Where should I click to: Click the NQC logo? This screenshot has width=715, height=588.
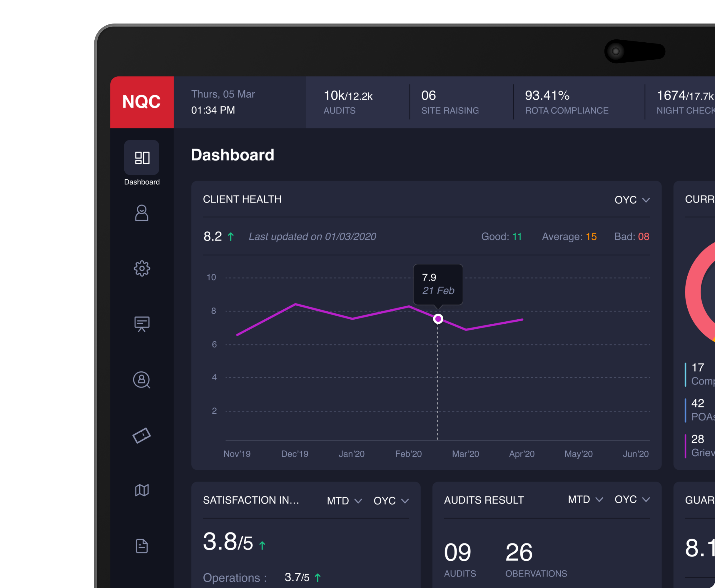click(142, 102)
